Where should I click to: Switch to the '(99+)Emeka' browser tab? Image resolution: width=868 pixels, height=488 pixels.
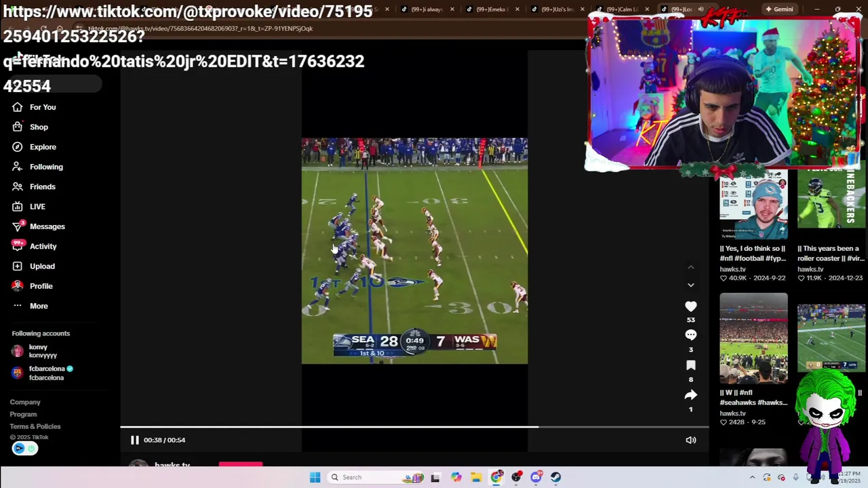click(x=492, y=9)
